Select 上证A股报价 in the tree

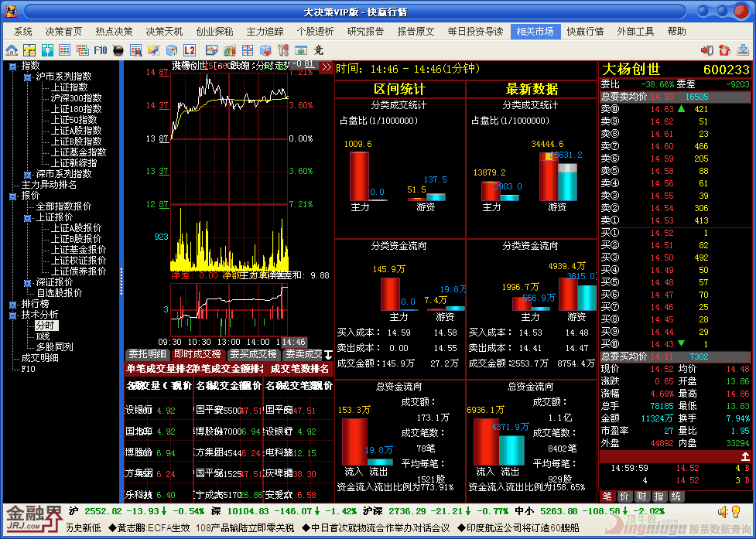click(76, 228)
